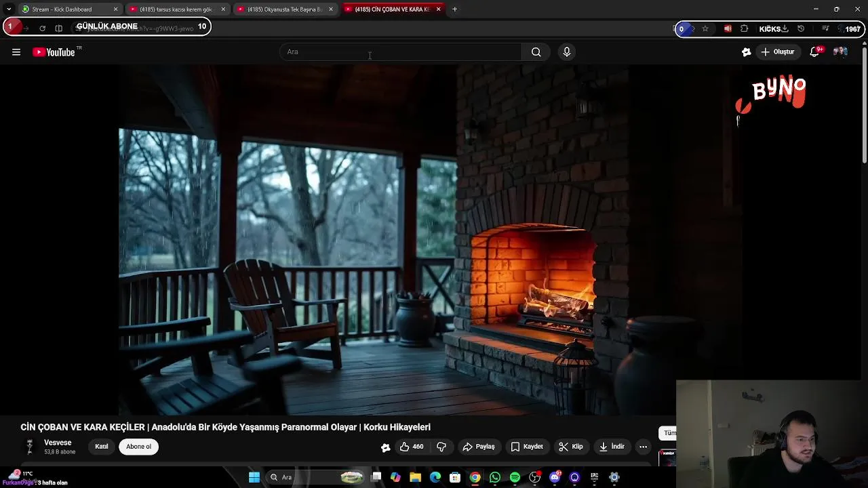Image resolution: width=868 pixels, height=488 pixels.
Task: Bookmark the page with the star icon
Action: (705, 28)
